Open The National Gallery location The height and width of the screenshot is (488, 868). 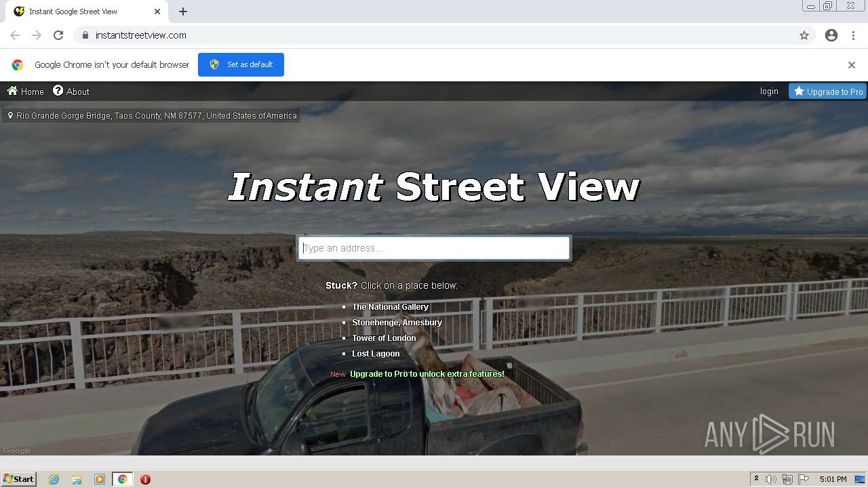click(390, 307)
